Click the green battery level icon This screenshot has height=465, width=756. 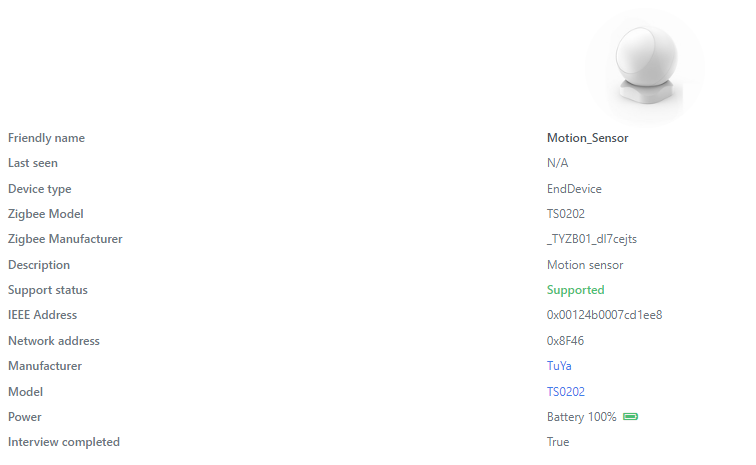631,417
